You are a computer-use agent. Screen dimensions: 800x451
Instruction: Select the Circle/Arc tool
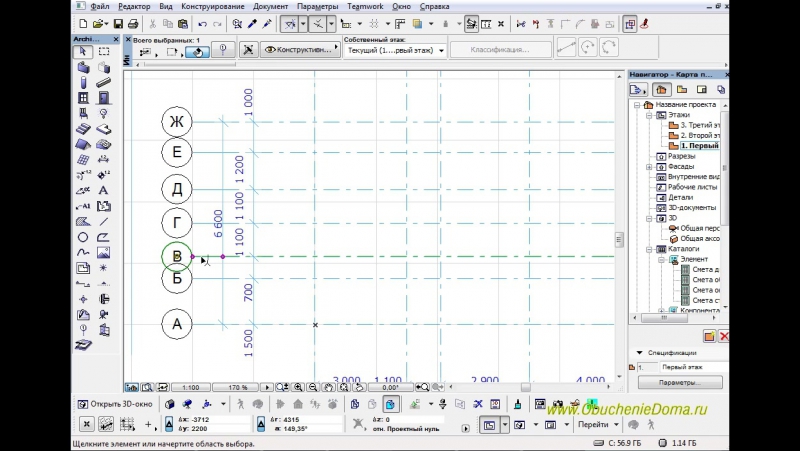tap(83, 237)
